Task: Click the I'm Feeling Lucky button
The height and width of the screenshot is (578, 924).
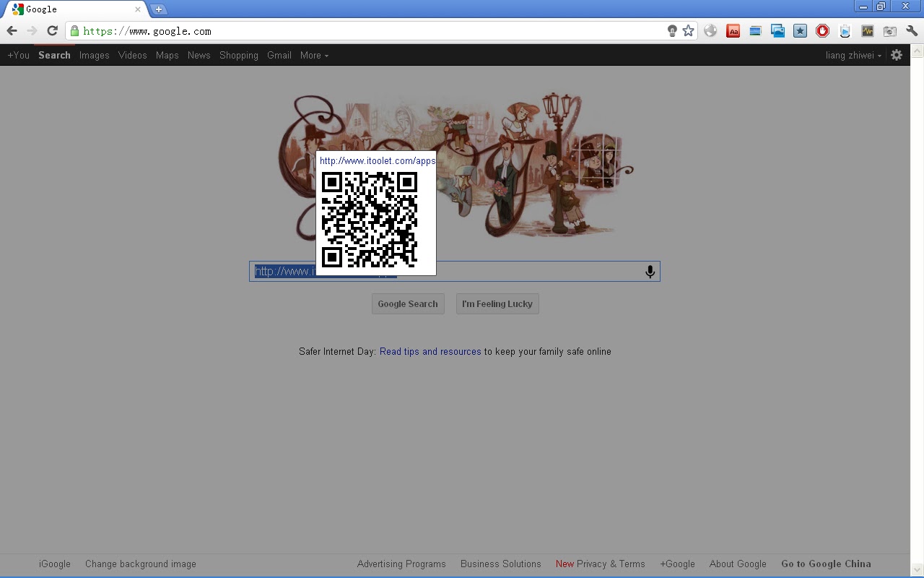Action: [497, 303]
